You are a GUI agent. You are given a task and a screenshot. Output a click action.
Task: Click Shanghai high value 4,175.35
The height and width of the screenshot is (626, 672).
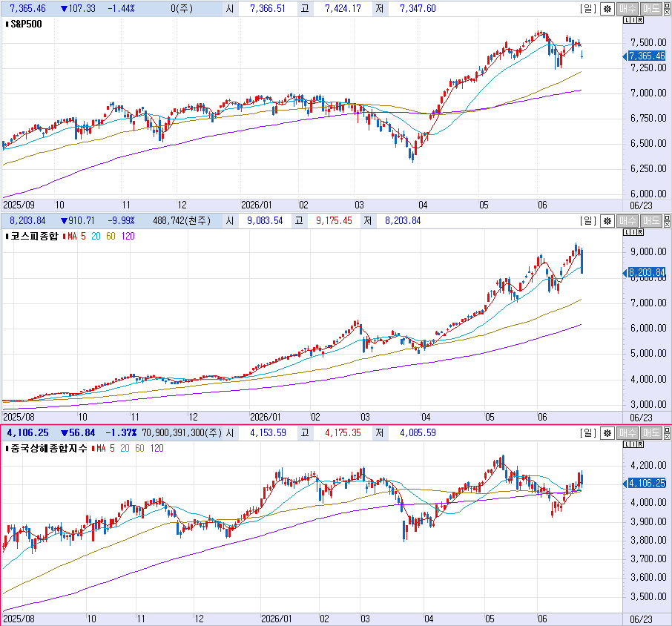pos(343,432)
